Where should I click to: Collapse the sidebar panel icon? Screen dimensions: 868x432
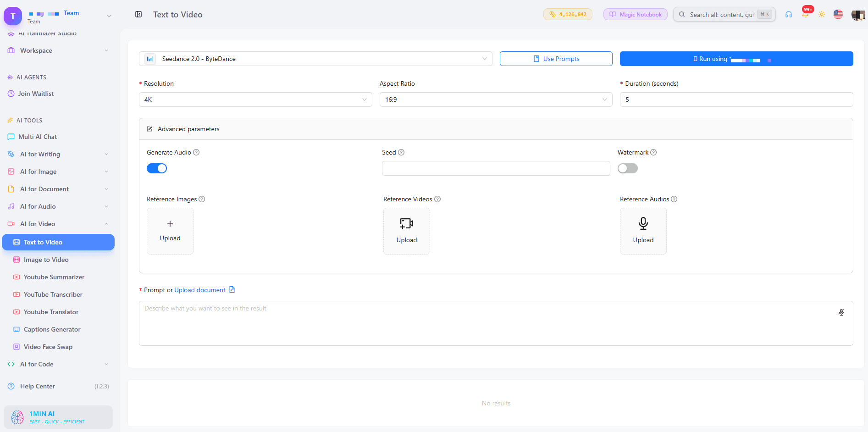point(138,14)
